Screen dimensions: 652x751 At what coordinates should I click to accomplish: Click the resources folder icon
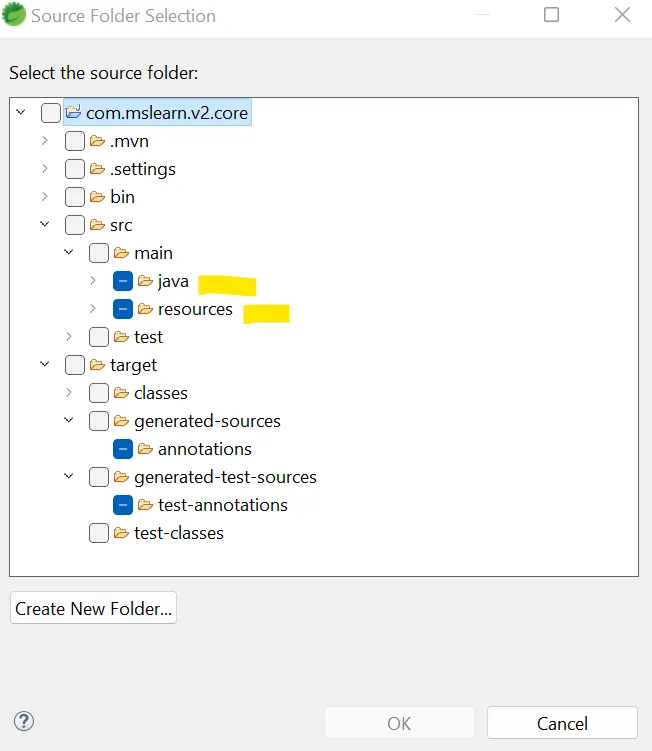point(145,309)
